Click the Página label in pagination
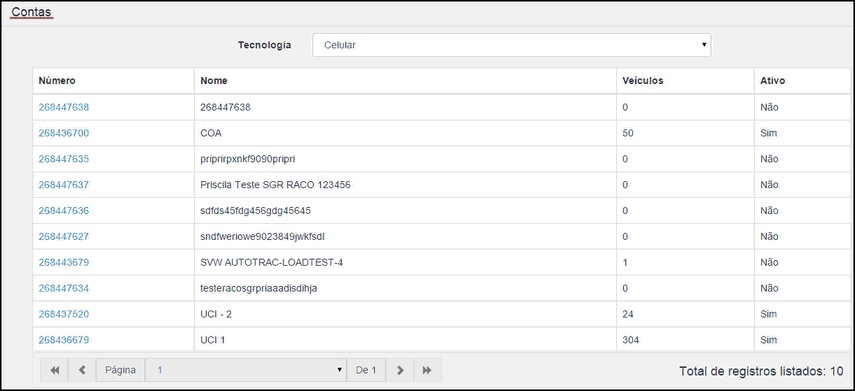This screenshot has height=391, width=855. click(121, 370)
